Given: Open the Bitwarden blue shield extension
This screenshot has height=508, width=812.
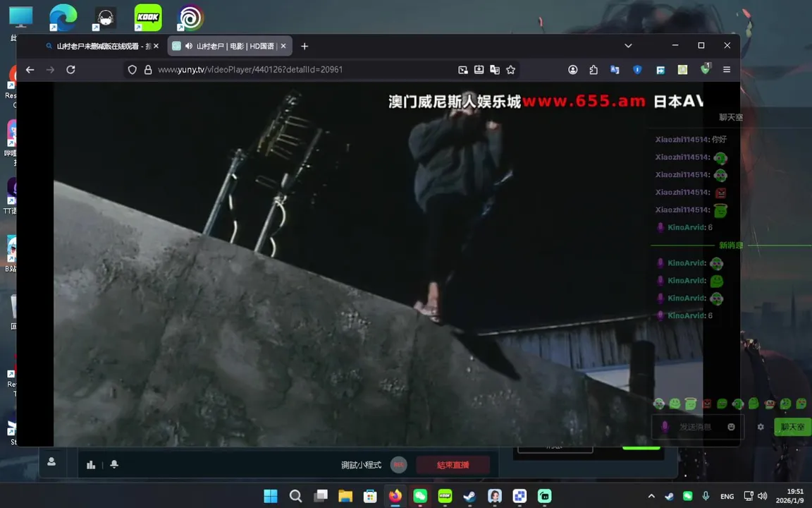Looking at the screenshot, I should coord(637,69).
